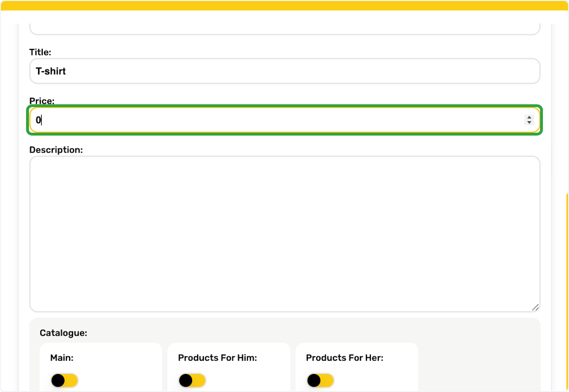Image resolution: width=569 pixels, height=392 pixels.
Task: Click the Products For Him: label
Action: pyautogui.click(x=218, y=358)
